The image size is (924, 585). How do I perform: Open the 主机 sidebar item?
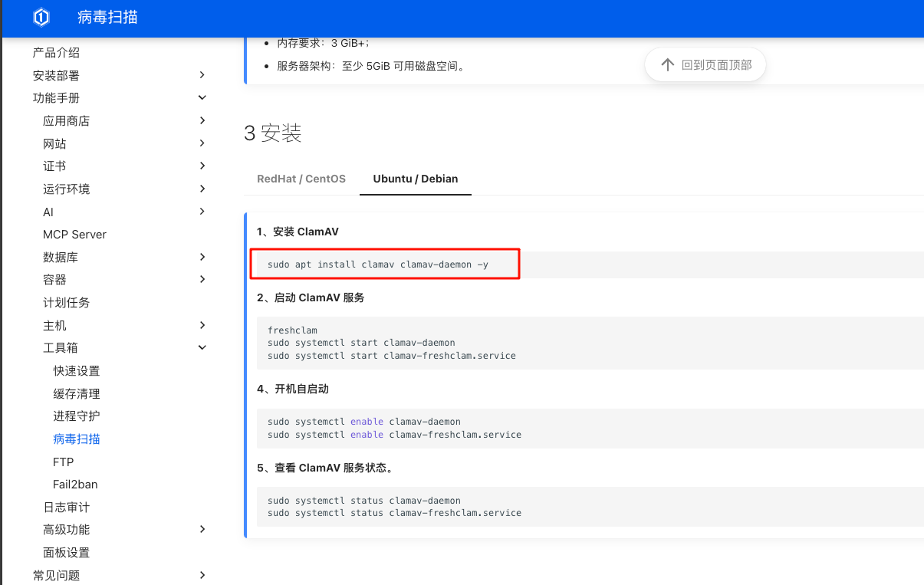click(x=54, y=326)
